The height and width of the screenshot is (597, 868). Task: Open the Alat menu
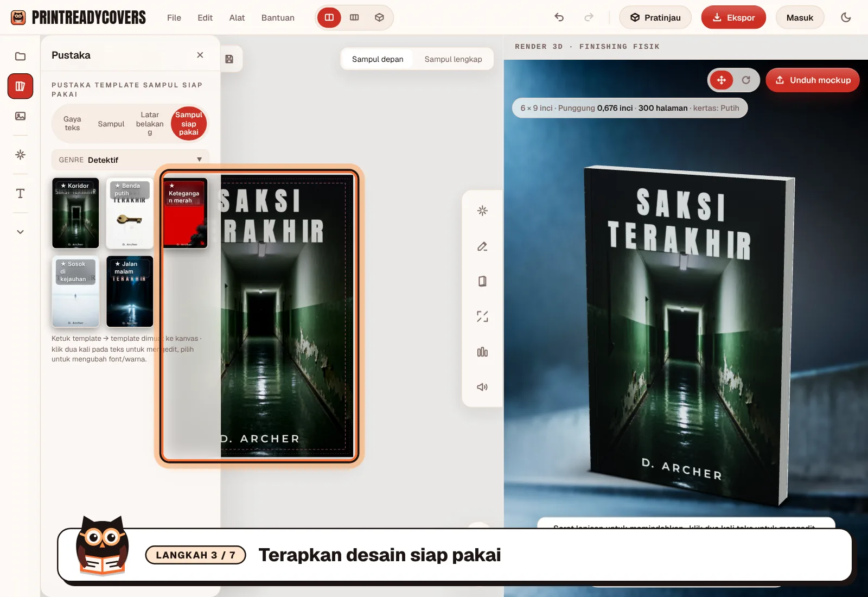click(x=237, y=17)
